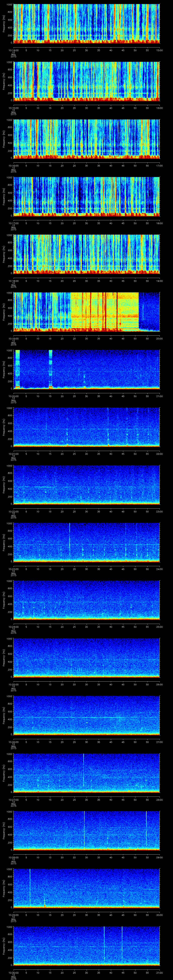Click the '10:25:00' start time label
Viewport: 173px width, 980px height.
point(14,684)
